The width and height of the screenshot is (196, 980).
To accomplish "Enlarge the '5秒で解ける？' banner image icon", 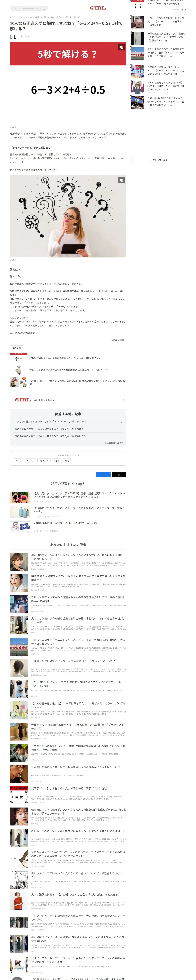I will point(121,47).
